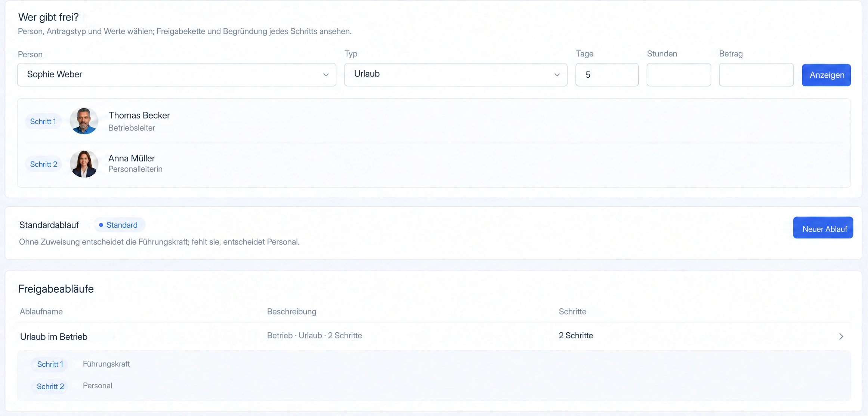Viewport: 868px width, 416px height.
Task: Click the Thomas Becker name text
Action: click(x=139, y=115)
